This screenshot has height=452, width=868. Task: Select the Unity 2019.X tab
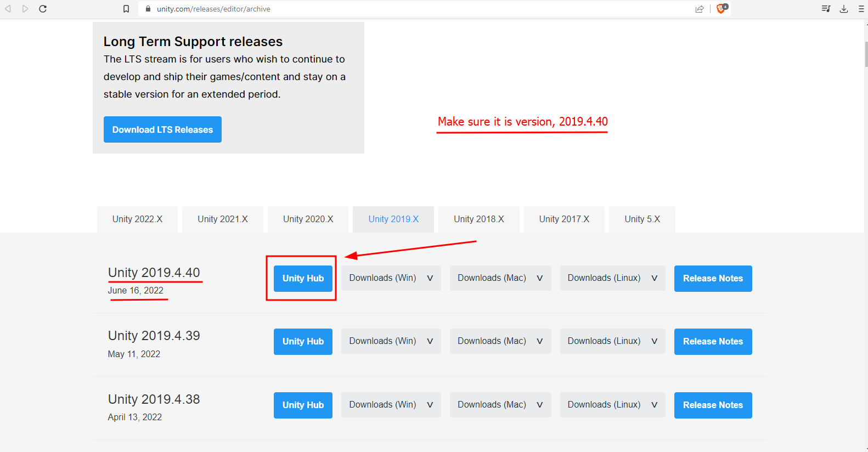click(x=393, y=219)
